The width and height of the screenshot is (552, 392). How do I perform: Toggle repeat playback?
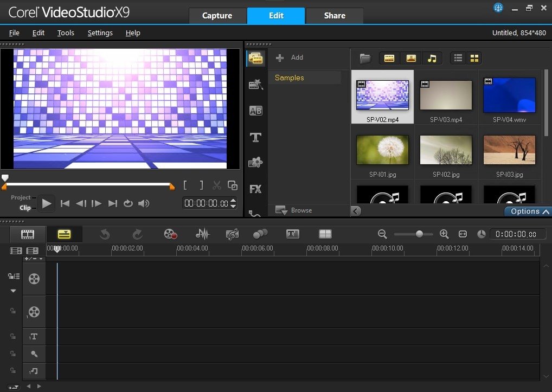tap(128, 203)
